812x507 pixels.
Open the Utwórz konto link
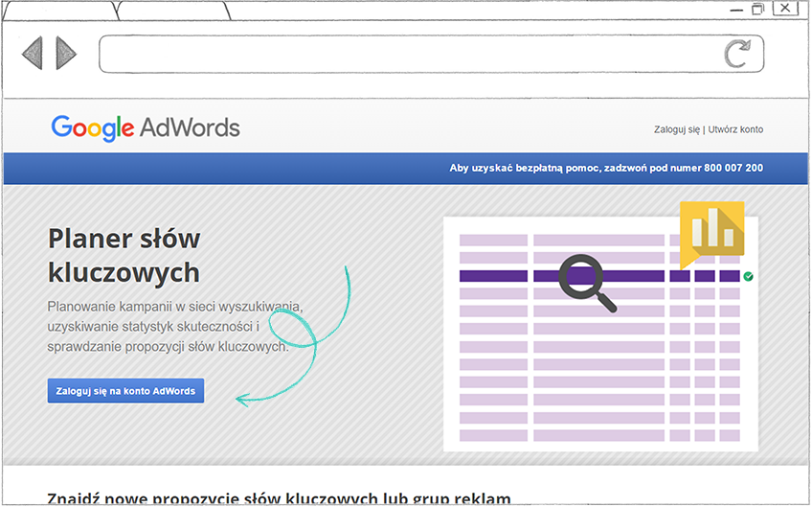tap(735, 129)
